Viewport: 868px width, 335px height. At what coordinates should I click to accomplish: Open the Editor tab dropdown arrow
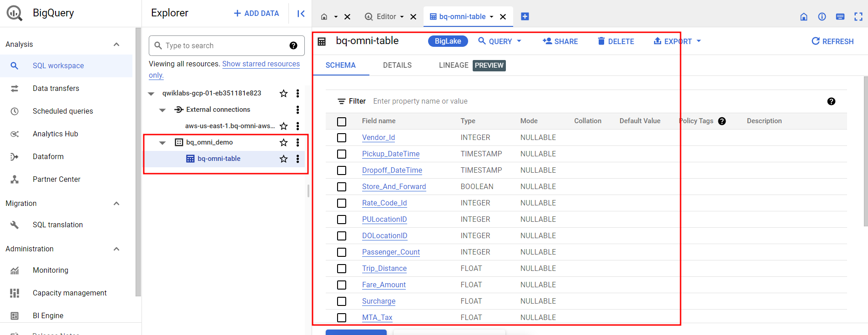[402, 17]
